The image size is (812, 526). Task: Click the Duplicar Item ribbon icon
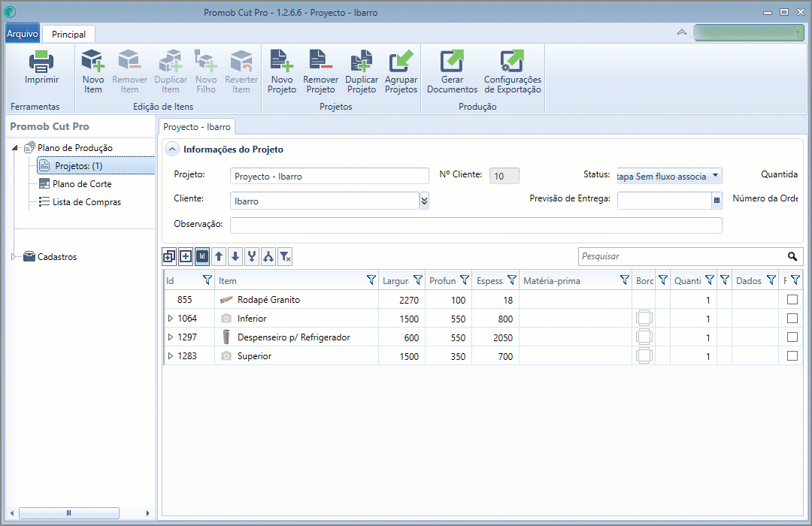(171, 61)
